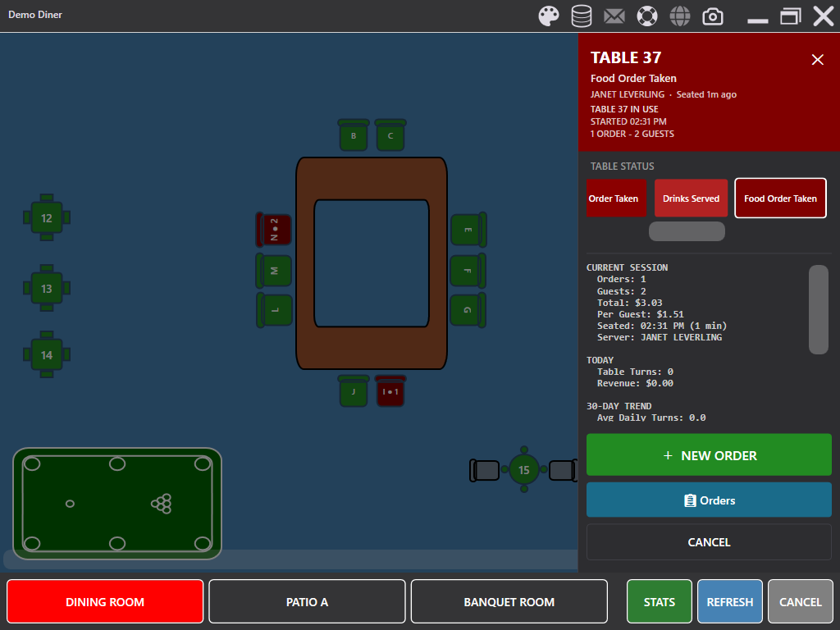Take a screenshot with camera icon

(x=713, y=16)
